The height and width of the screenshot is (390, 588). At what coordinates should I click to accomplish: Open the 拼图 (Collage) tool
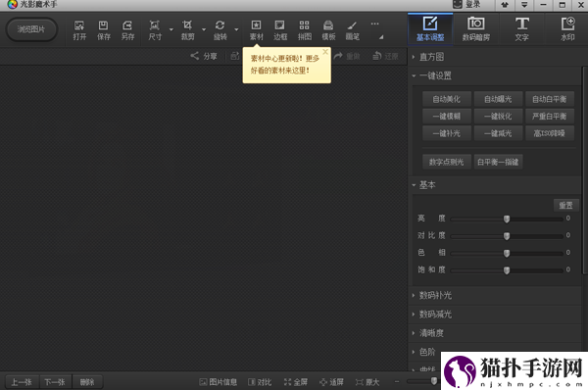[305, 30]
